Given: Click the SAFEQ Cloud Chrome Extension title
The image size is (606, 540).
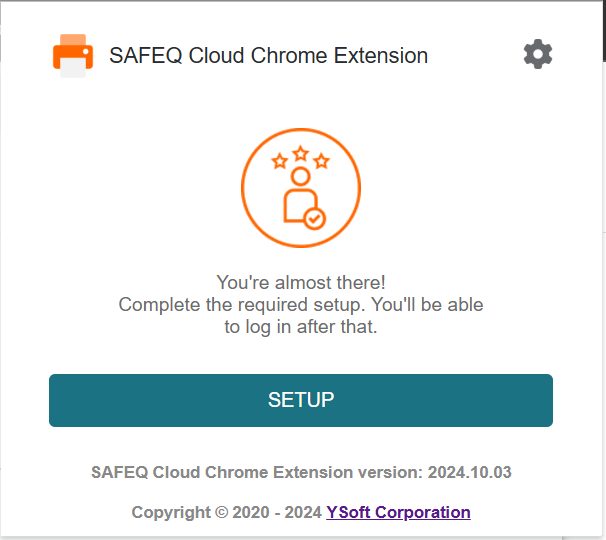Looking at the screenshot, I should 269,55.
